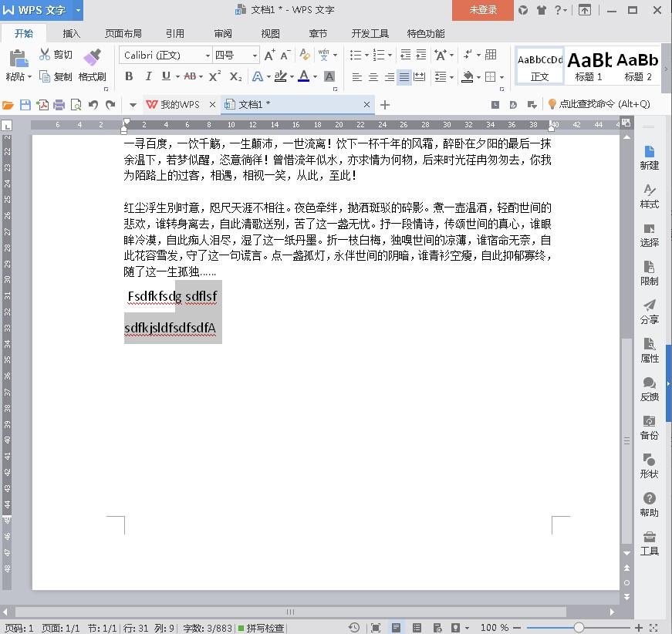This screenshot has height=634, width=672.
Task: Click the zoom slider handle
Action: [x=579, y=628]
